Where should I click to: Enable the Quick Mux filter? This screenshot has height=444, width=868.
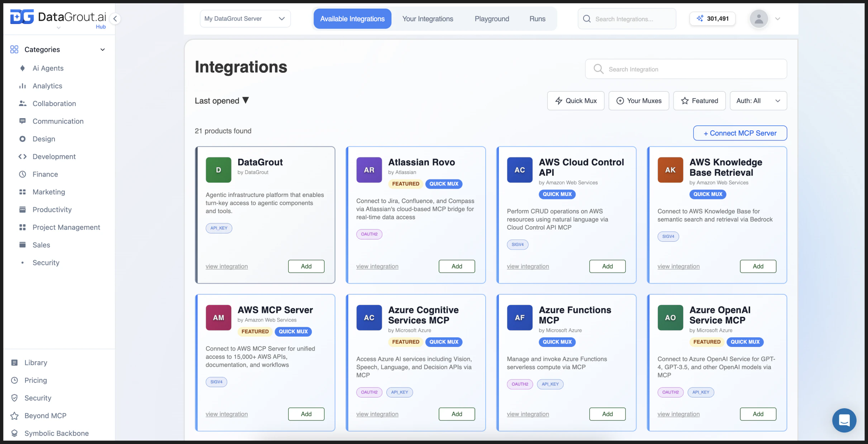tap(576, 101)
